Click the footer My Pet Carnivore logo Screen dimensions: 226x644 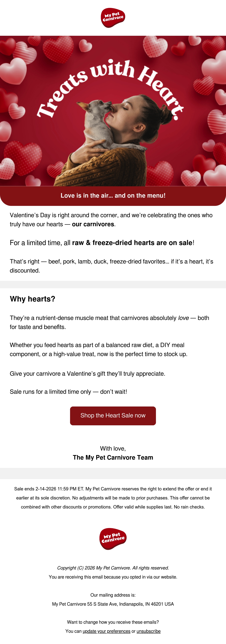[x=113, y=539]
